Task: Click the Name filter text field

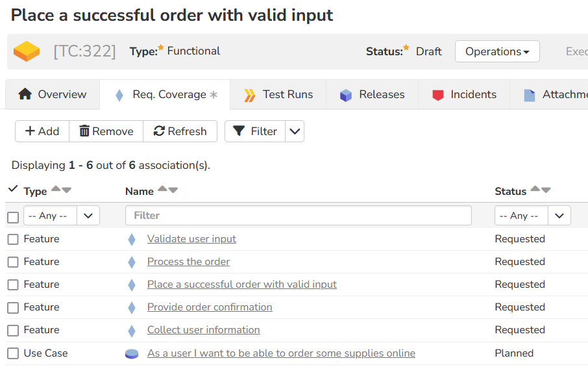Action: coord(298,216)
